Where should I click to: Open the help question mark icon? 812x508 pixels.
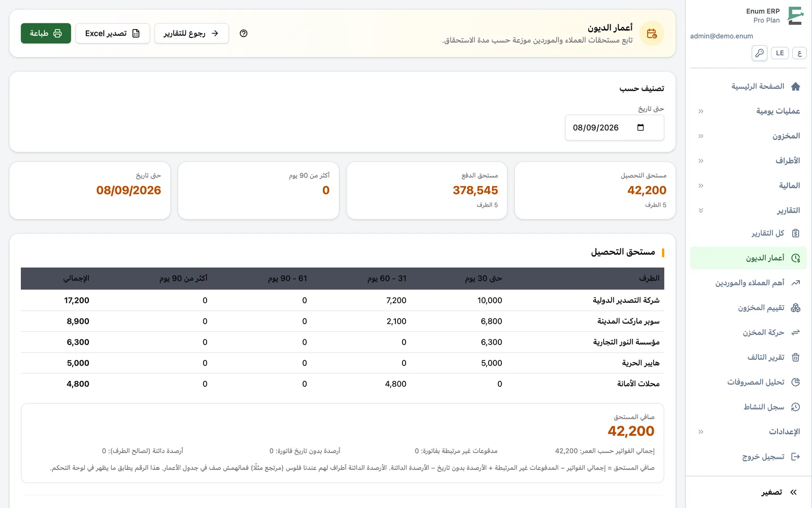click(244, 34)
